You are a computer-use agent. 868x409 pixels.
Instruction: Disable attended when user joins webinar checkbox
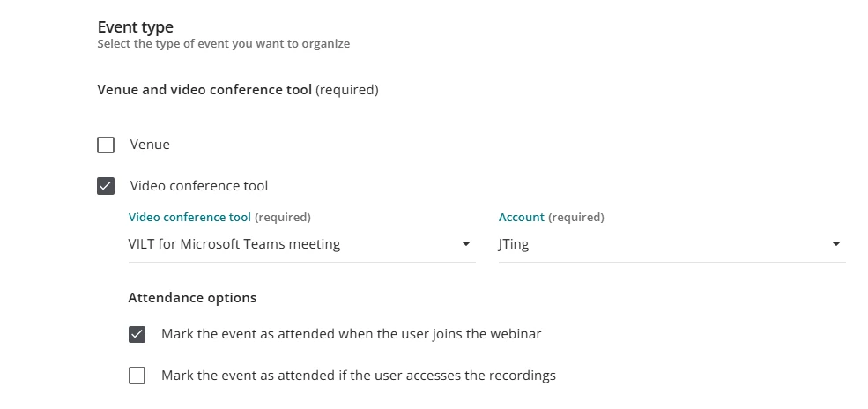[x=137, y=334]
